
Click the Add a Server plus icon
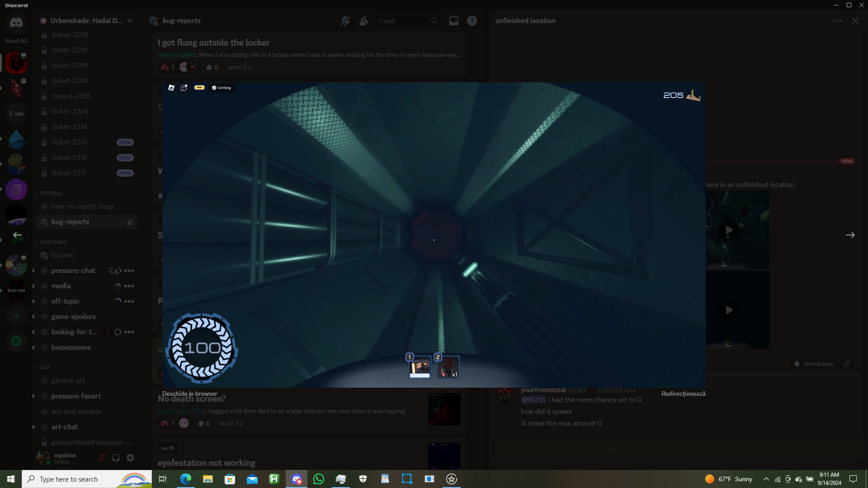click(16, 316)
